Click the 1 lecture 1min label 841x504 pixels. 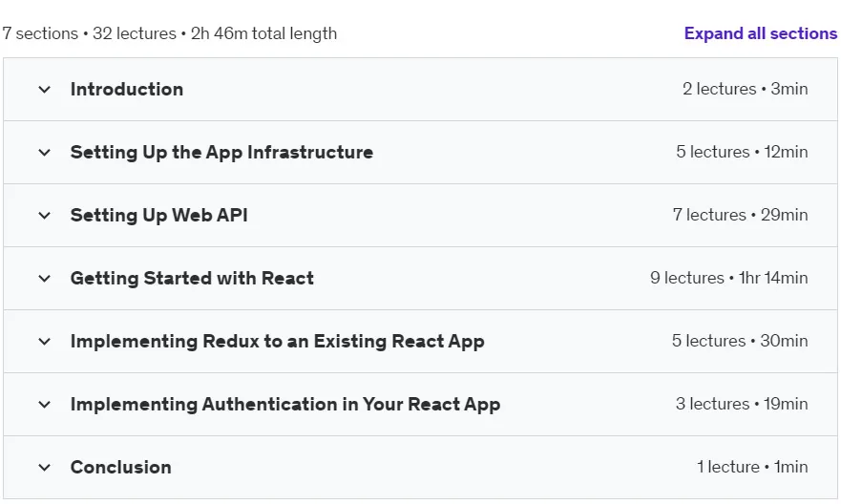click(x=752, y=467)
